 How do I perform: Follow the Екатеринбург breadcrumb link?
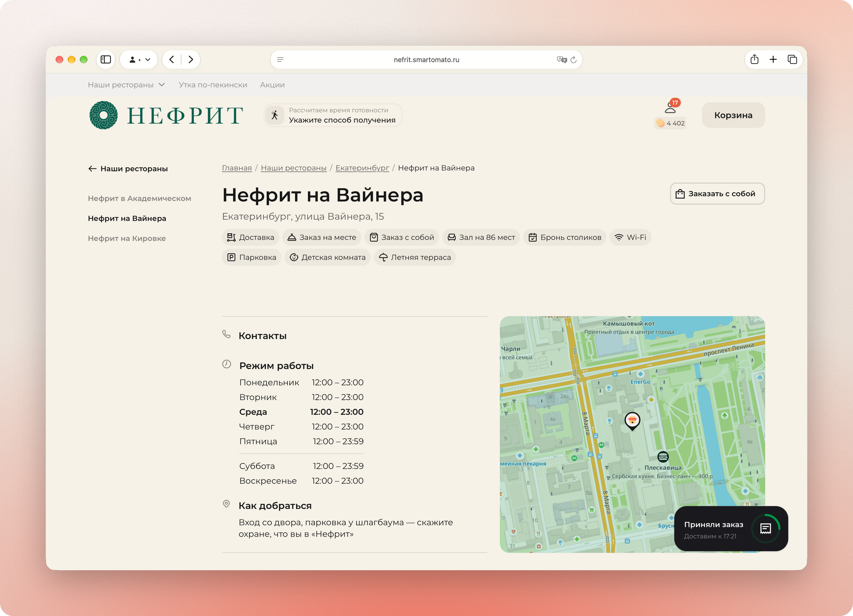click(x=362, y=168)
